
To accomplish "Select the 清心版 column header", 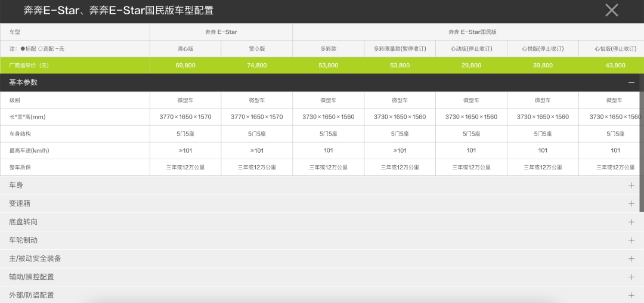I will (185, 49).
